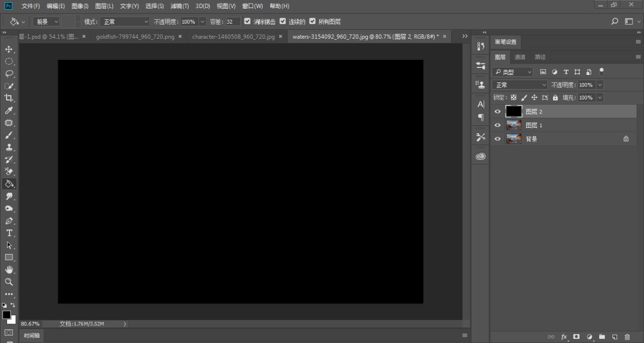This screenshot has width=644, height=343.
Task: Close the character-1460508_960_720.jpg tab
Action: point(280,37)
